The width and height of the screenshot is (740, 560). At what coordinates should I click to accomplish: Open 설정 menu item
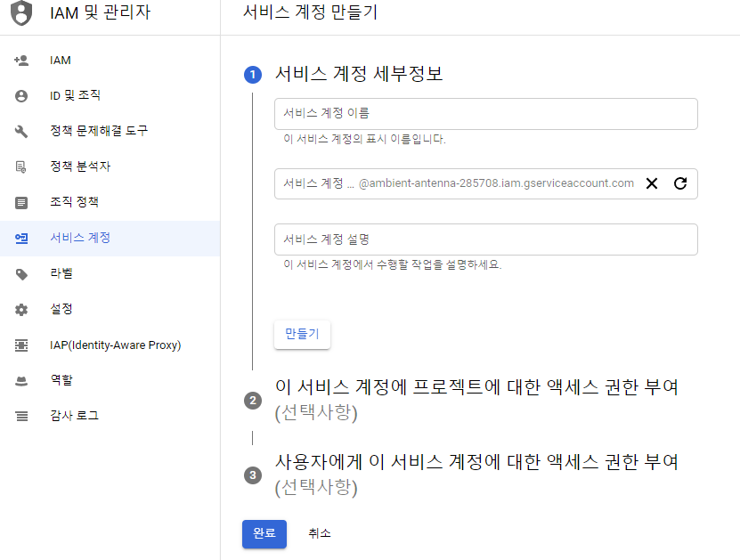(110, 310)
